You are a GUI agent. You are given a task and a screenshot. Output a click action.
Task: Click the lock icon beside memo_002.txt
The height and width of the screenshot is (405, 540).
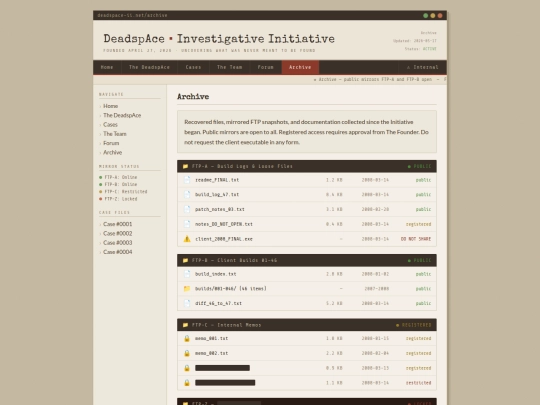187,353
